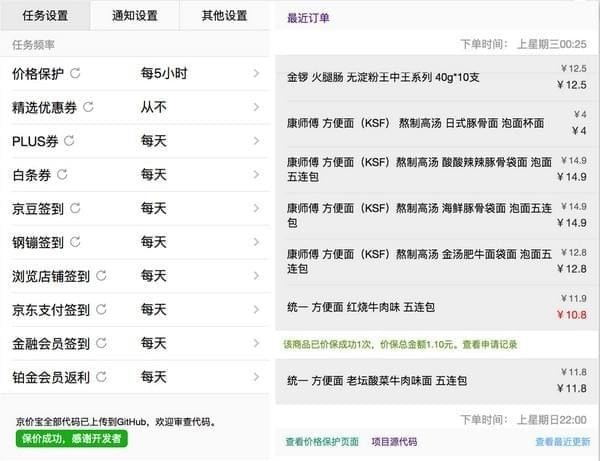Image resolution: width=600 pixels, height=461 pixels.
Task: Open 查看价格保护页面 link
Action: click(x=322, y=441)
